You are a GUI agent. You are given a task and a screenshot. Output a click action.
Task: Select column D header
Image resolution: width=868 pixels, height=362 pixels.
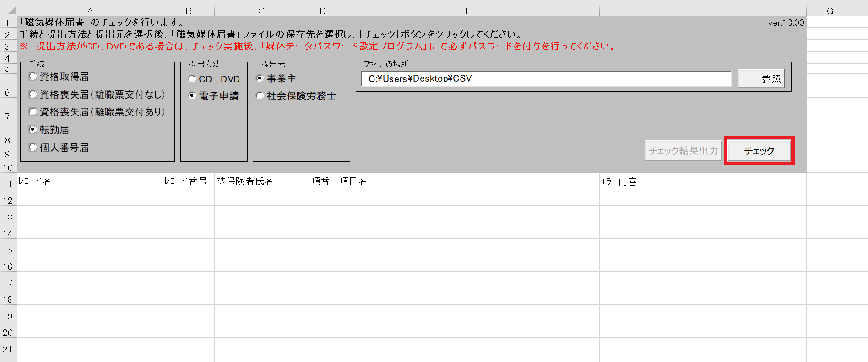pyautogui.click(x=323, y=11)
